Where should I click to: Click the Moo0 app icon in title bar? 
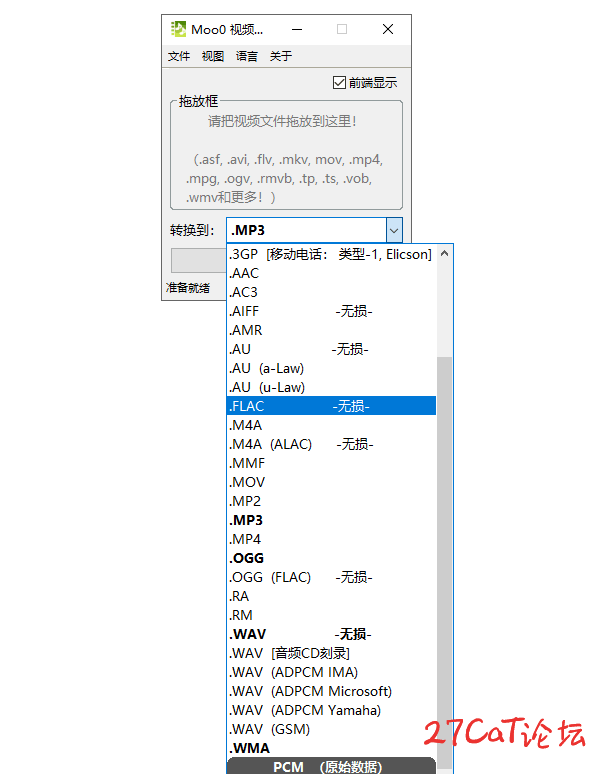[178, 29]
